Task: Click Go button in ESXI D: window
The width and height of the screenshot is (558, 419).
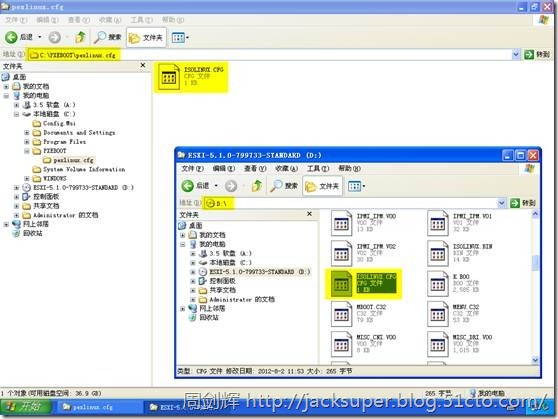Action: coord(523,203)
